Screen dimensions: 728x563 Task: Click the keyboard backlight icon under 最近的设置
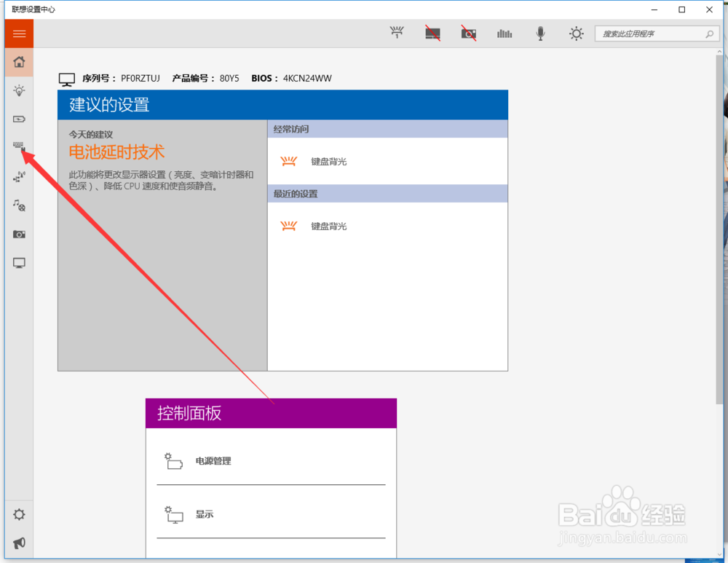tap(288, 227)
